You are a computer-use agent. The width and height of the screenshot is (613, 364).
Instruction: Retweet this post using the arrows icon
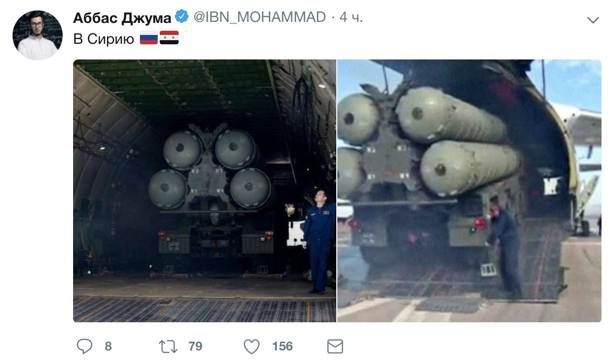tap(168, 346)
